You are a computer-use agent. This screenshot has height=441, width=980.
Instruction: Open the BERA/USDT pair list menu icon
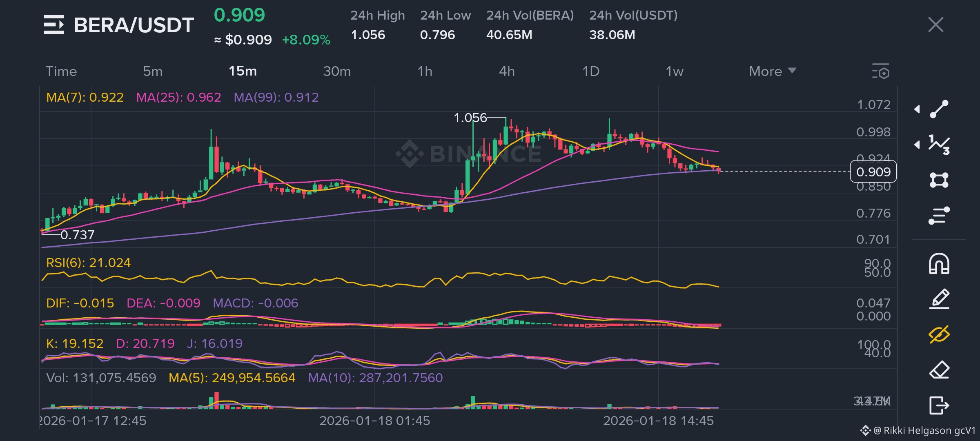pyautogui.click(x=54, y=24)
